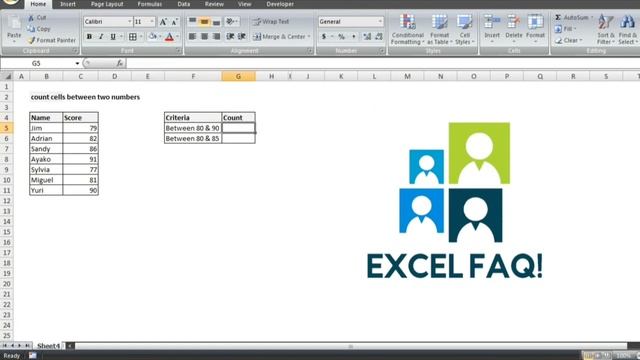Decrease font size with Shrink Font
640x360 pixels.
[174, 22]
